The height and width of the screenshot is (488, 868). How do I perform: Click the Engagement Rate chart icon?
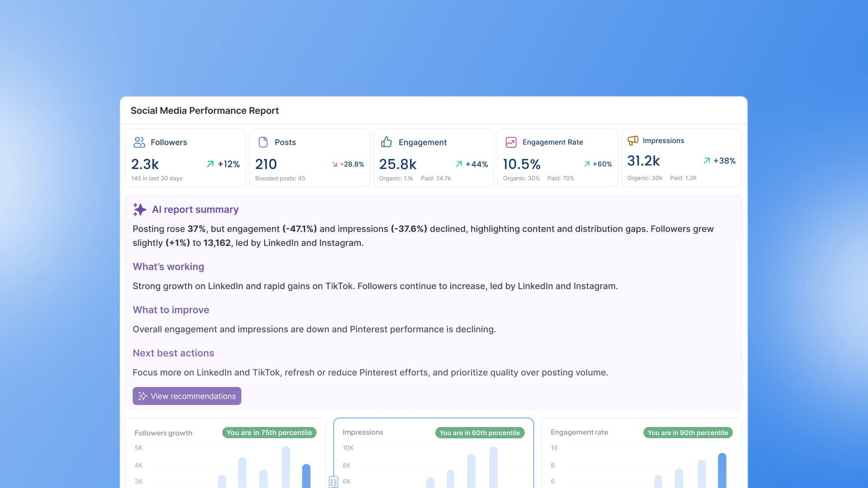coord(511,142)
